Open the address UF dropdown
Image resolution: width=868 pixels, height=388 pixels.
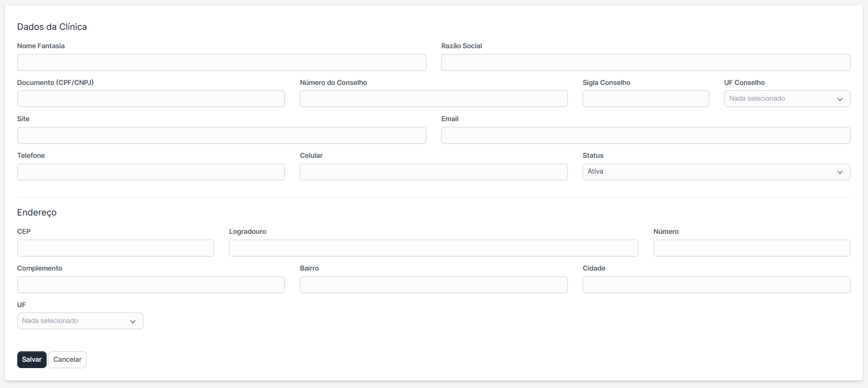tap(80, 321)
